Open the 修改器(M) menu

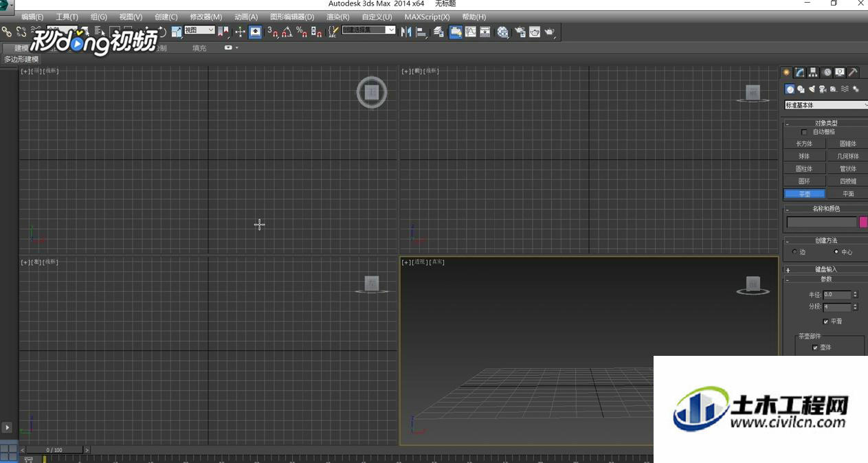[205, 16]
